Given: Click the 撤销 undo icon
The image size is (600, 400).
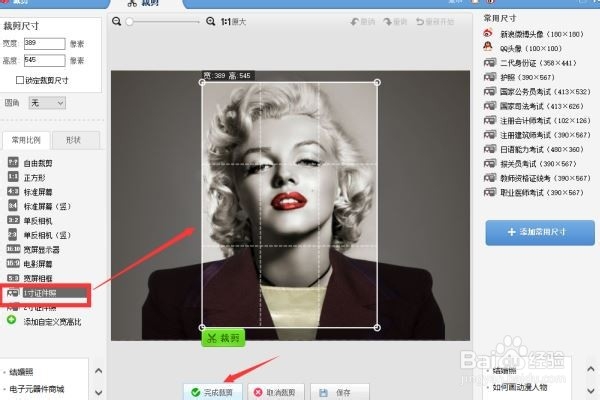Looking at the screenshot, I should tap(354, 22).
